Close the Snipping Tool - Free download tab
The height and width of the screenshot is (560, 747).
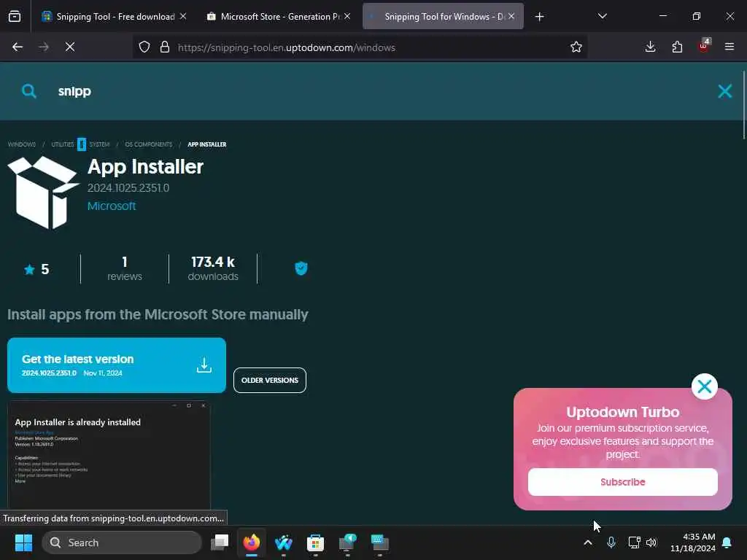[x=183, y=16]
